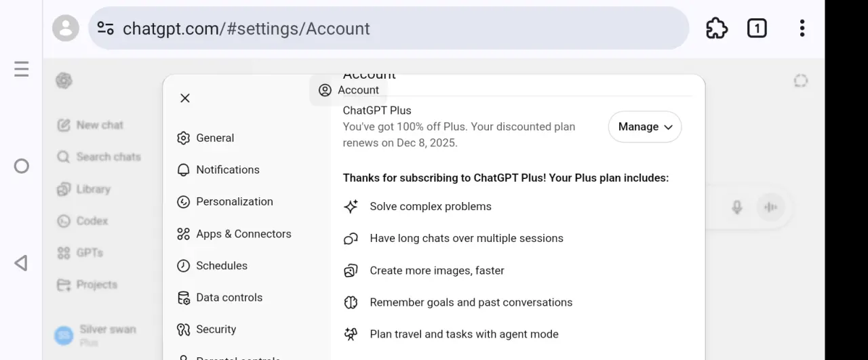This screenshot has height=360, width=868.
Task: Expand the Manage dropdown for ChatGPT Plus
Action: pos(645,127)
